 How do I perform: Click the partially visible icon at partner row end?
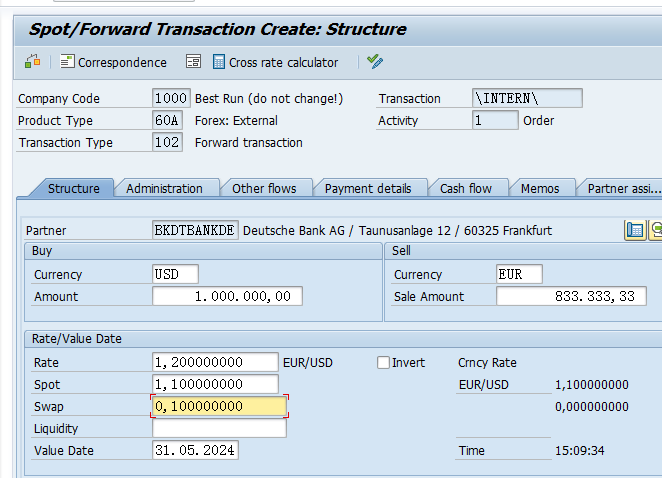click(656, 230)
